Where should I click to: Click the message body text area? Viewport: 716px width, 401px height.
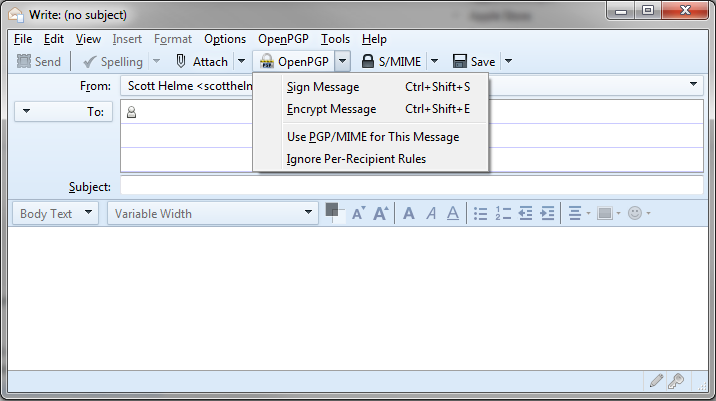click(358, 298)
